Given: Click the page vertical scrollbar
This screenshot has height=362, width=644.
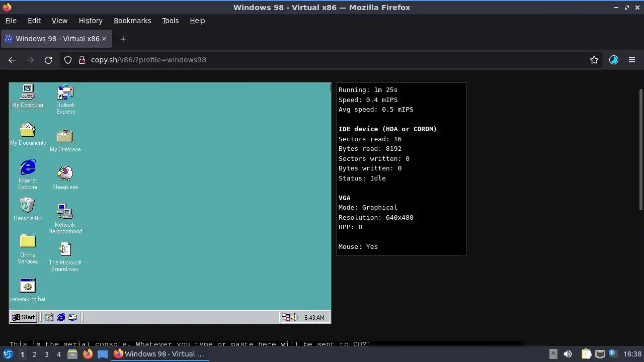Looking at the screenshot, I should click(640, 150).
